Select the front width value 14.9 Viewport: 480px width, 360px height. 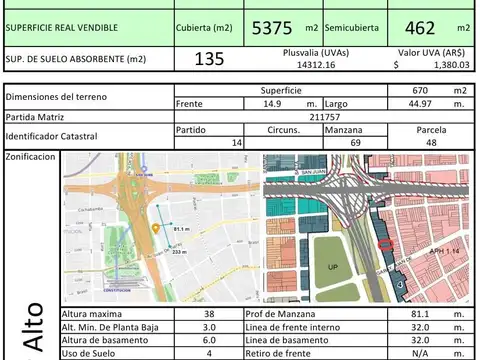coord(272,104)
